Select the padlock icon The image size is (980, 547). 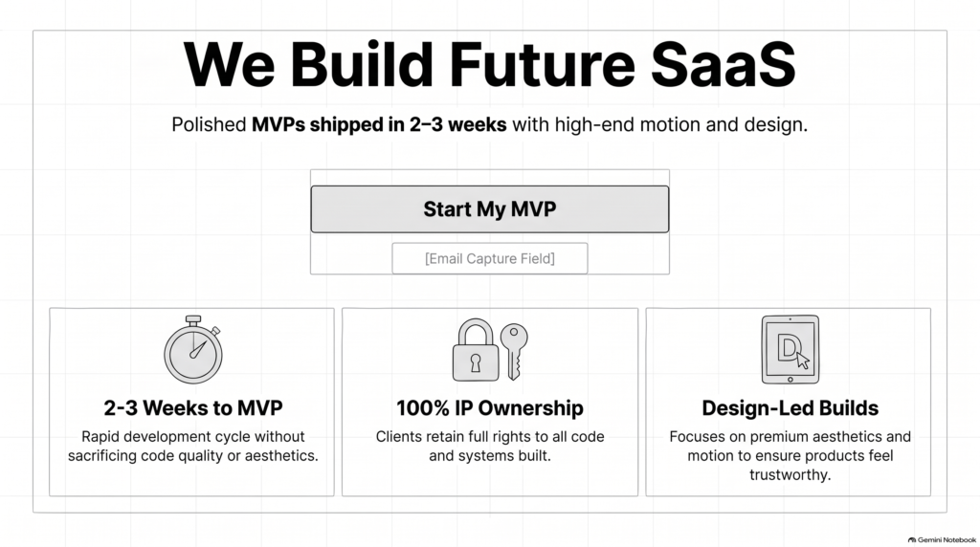click(x=475, y=350)
